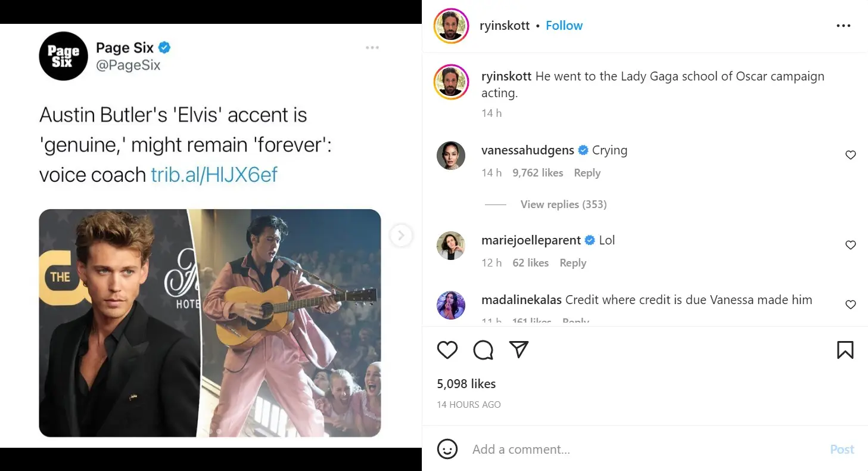Image resolution: width=868 pixels, height=471 pixels.
Task: Like the post with the heart icon
Action: pyautogui.click(x=447, y=350)
